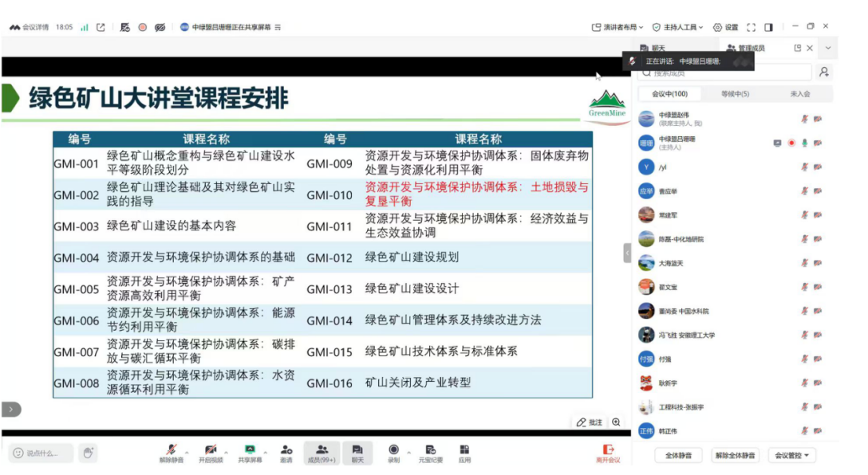The height and width of the screenshot is (475, 868).
Task: Click the 搜索成员 search field
Action: pos(726,73)
